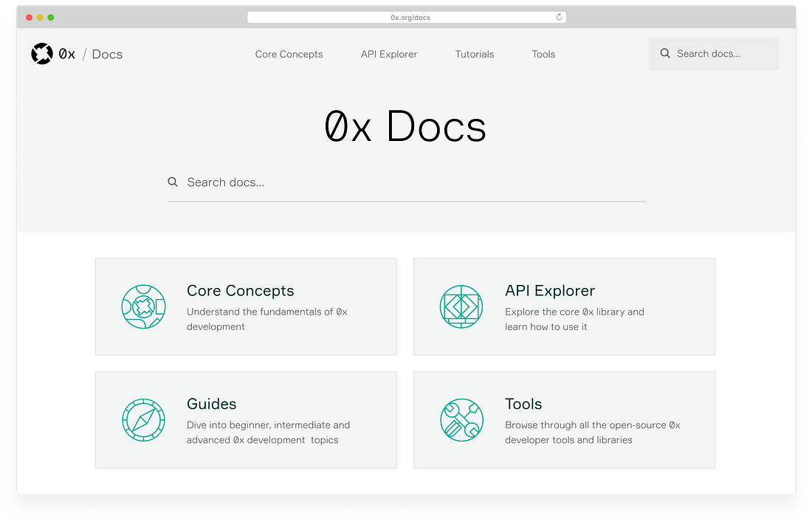Click the magnifier icon beside large search
Screen dimensions: 812x522
pyautogui.click(x=173, y=182)
